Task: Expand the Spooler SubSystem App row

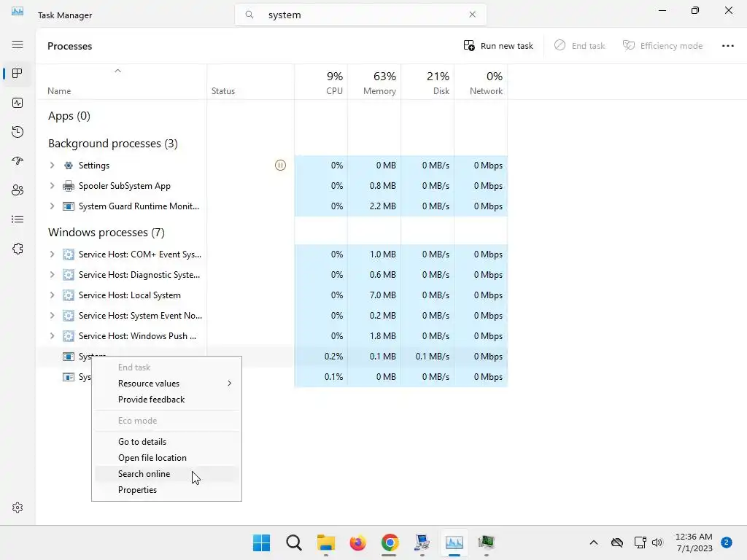Action: click(52, 186)
